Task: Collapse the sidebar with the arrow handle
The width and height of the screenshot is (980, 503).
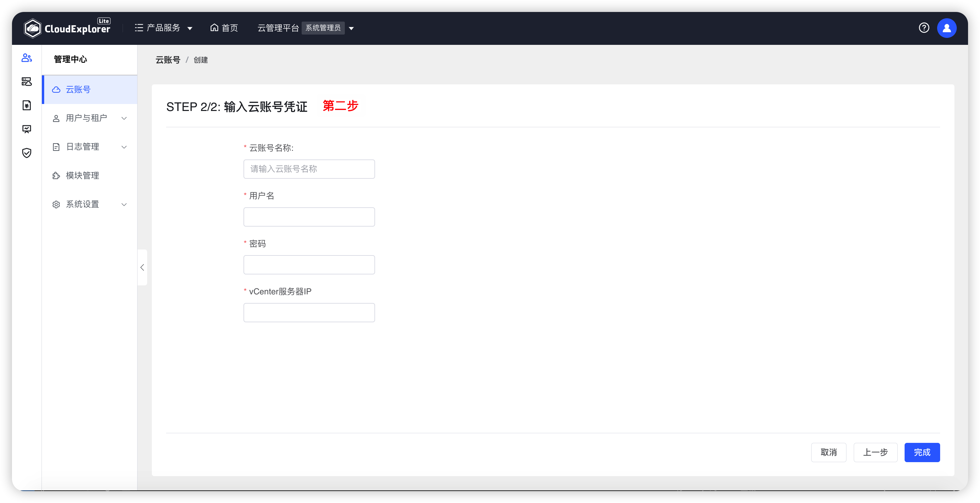Action: pos(142,267)
